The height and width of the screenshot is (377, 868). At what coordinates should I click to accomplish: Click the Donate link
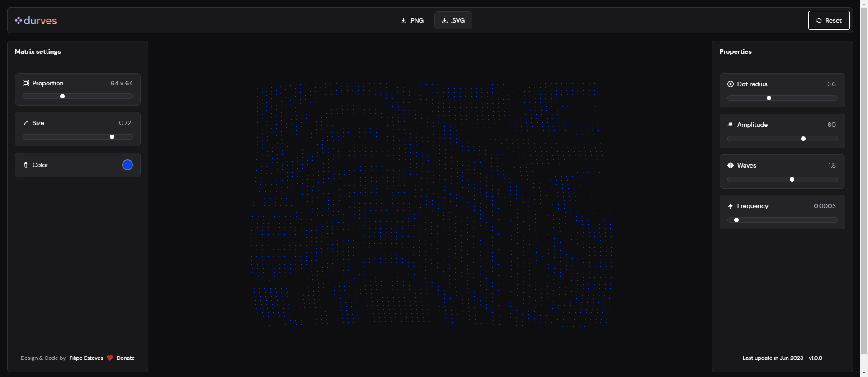pyautogui.click(x=126, y=358)
